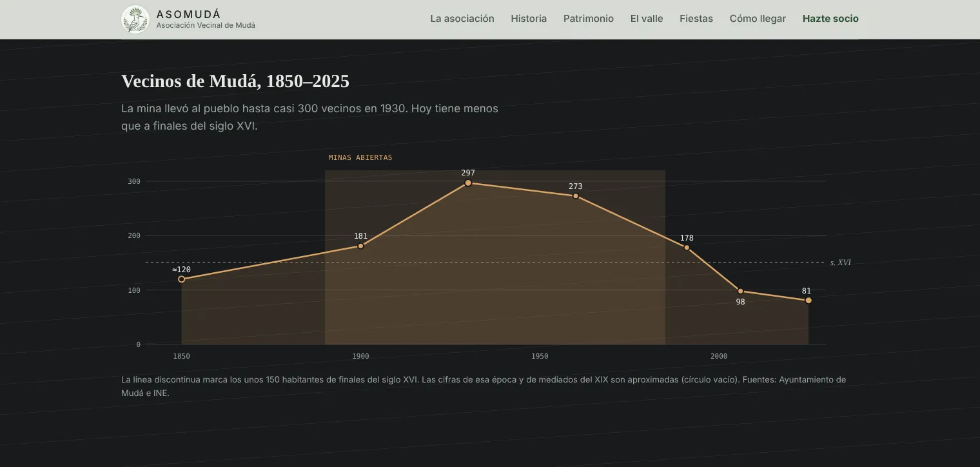980x467 pixels.
Task: Click the 1900 x-axis label
Action: pos(360,356)
